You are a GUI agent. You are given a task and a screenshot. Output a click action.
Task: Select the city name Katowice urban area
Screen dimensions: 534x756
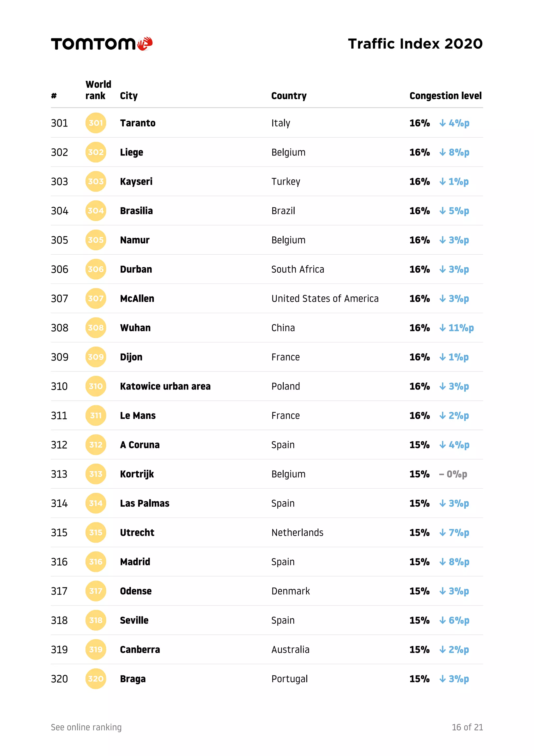coord(165,386)
